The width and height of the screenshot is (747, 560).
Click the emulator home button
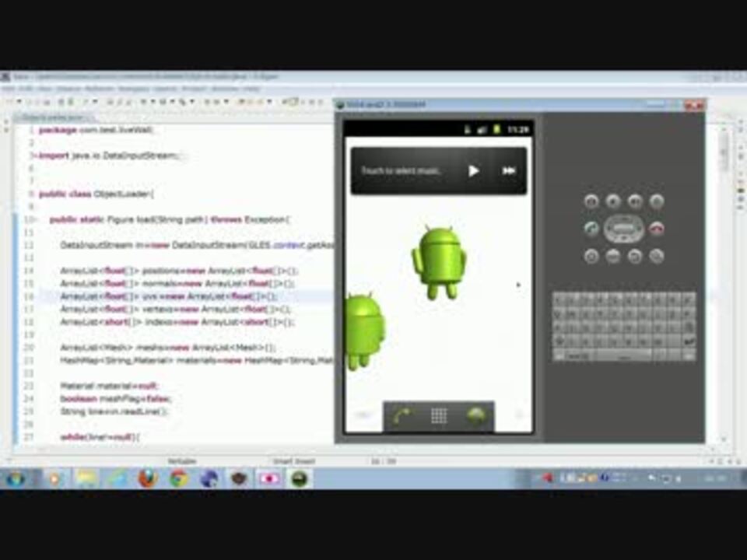point(591,257)
